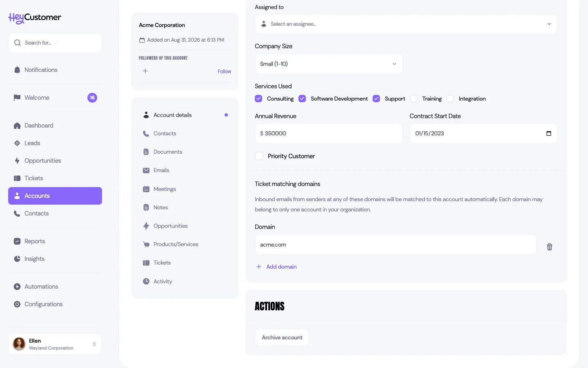Click the search magnifier icon

point(17,43)
